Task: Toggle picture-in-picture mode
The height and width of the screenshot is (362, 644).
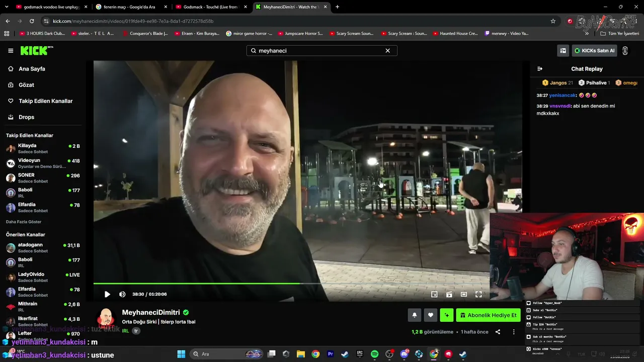Action: pos(434,294)
